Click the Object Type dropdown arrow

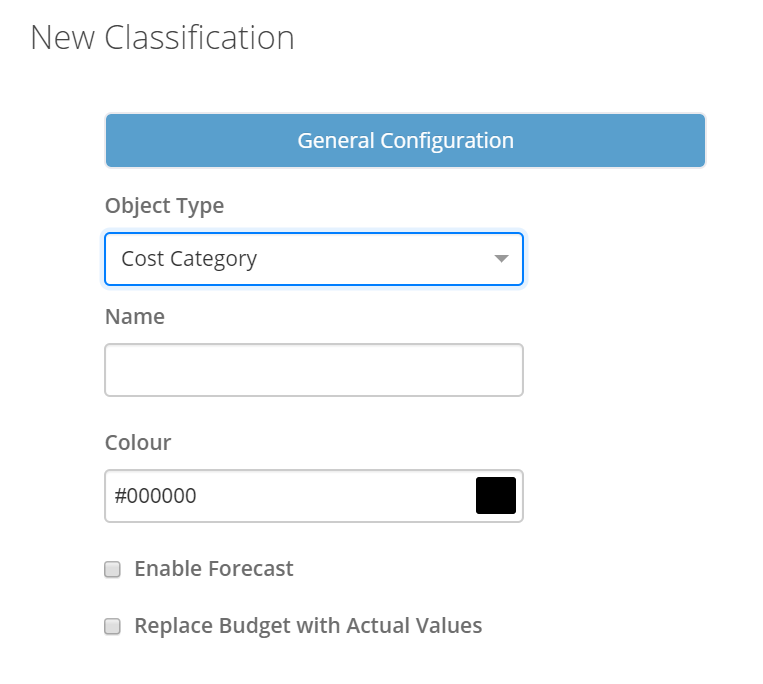[501, 259]
